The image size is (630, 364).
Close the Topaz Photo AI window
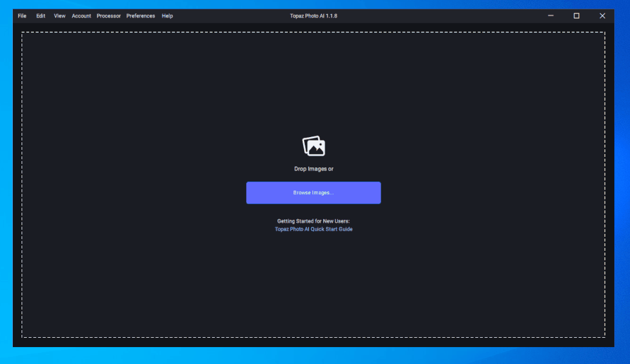[603, 16]
